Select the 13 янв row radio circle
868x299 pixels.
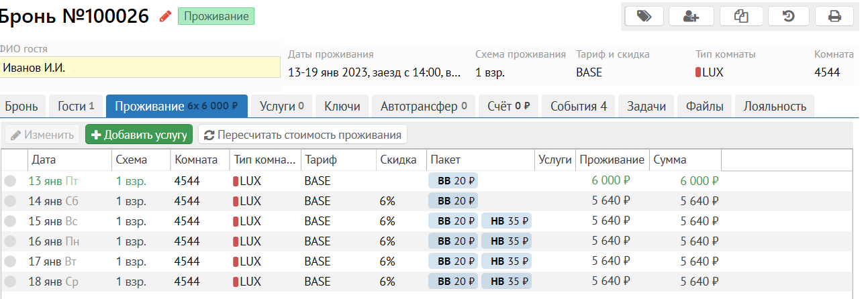[x=10, y=180]
